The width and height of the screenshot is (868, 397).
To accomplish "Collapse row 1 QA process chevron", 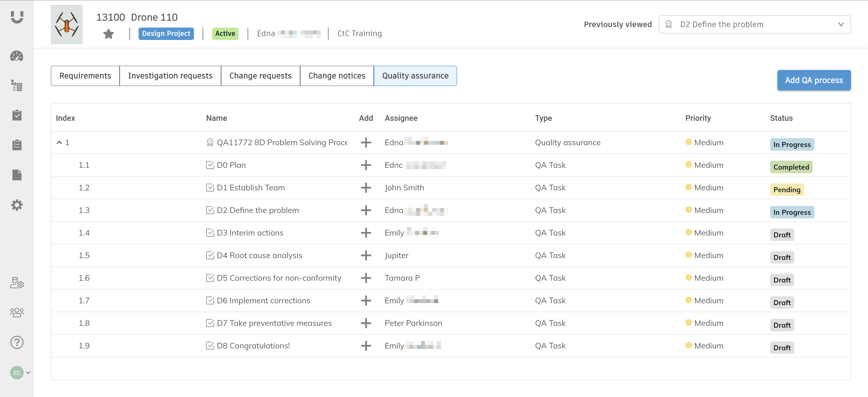I will pyautogui.click(x=59, y=142).
